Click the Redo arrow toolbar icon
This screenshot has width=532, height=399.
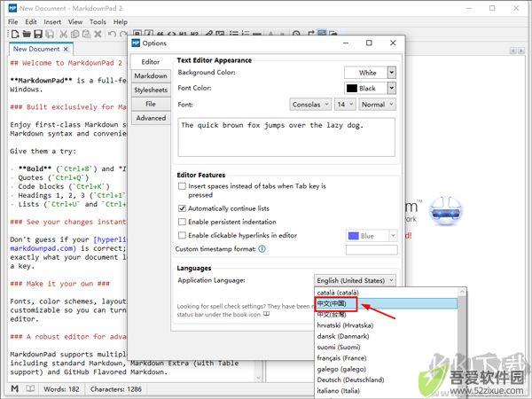pos(123,34)
